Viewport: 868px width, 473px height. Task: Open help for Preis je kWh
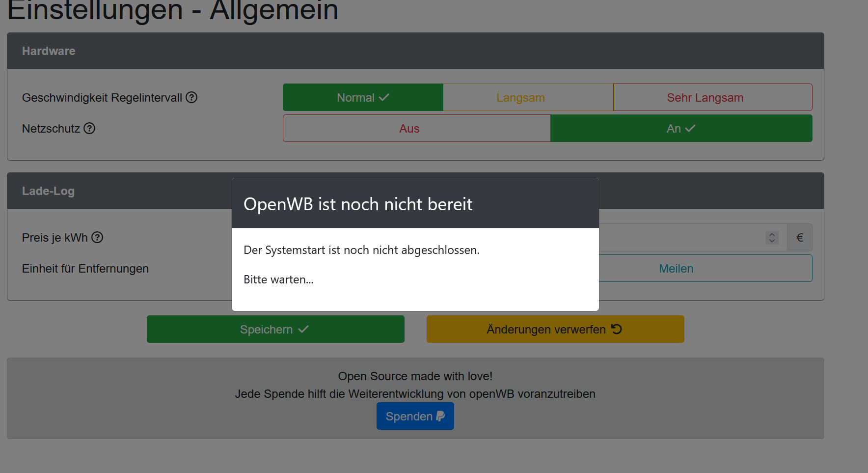(97, 237)
